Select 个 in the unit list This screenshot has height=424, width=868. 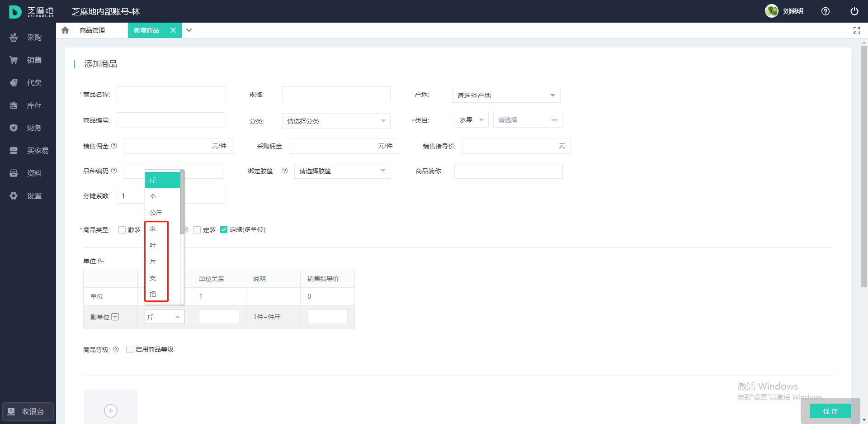point(162,196)
